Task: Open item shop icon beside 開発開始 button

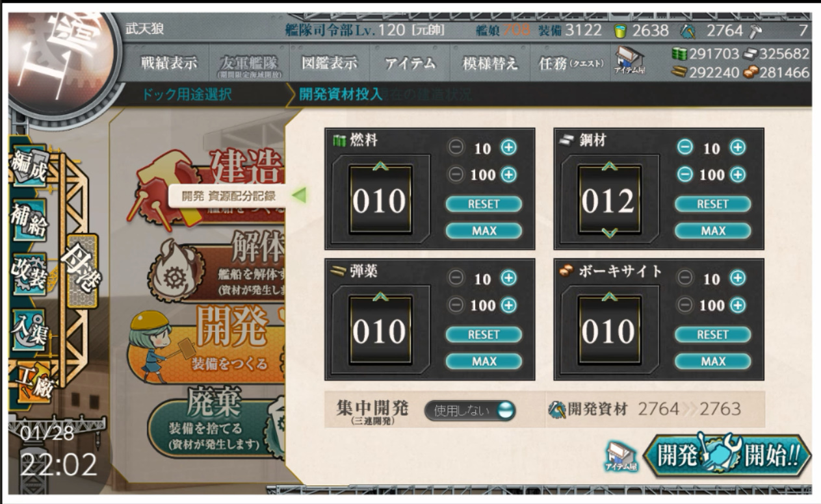Action: tap(621, 456)
